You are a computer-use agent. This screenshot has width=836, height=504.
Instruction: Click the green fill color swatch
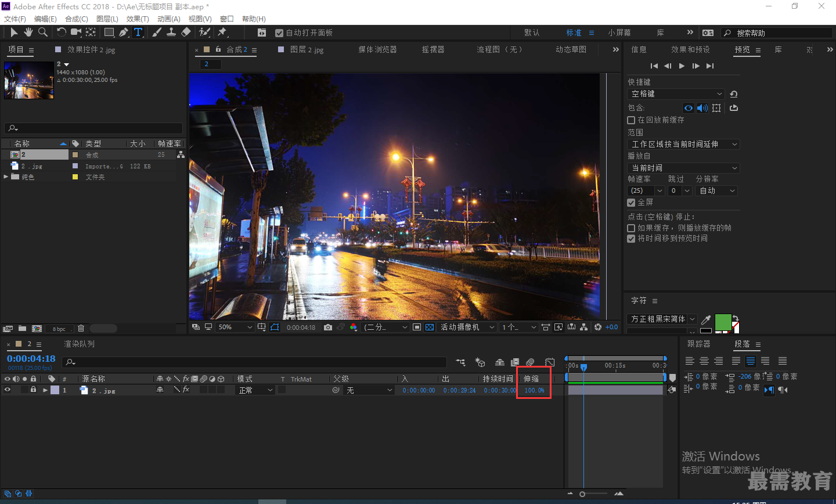pos(723,322)
